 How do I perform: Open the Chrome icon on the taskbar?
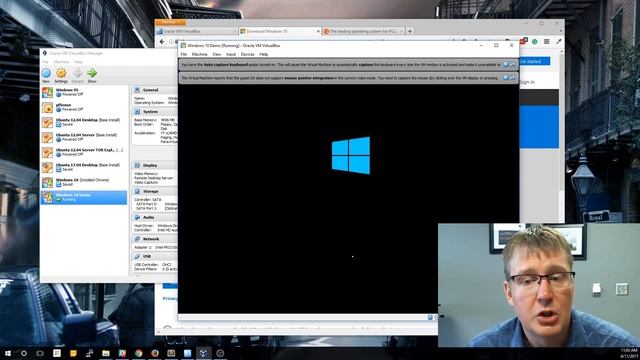(x=138, y=353)
